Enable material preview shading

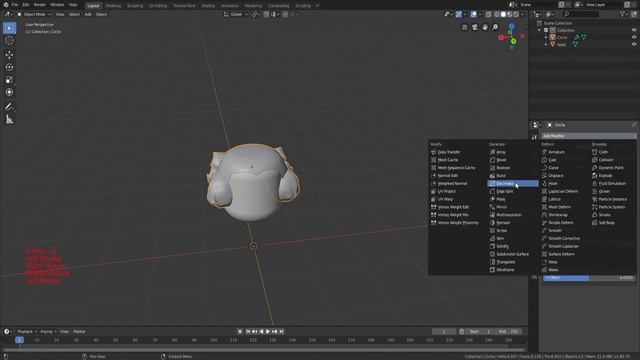coord(510,14)
